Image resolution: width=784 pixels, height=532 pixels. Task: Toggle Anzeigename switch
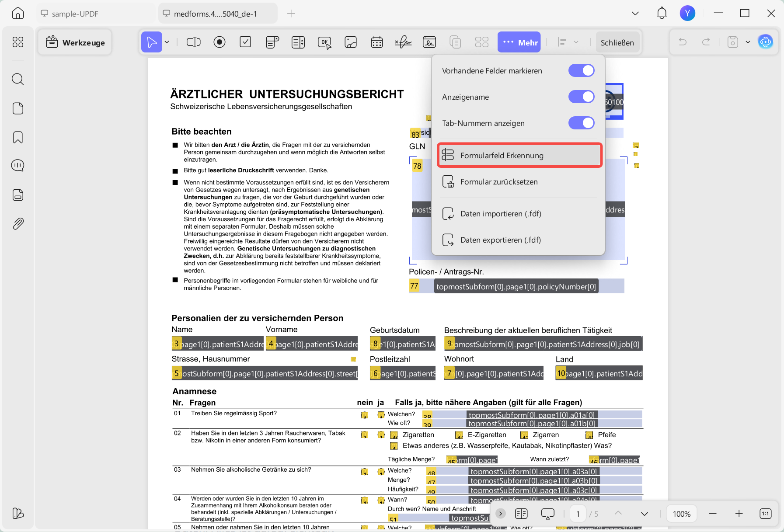pos(582,97)
